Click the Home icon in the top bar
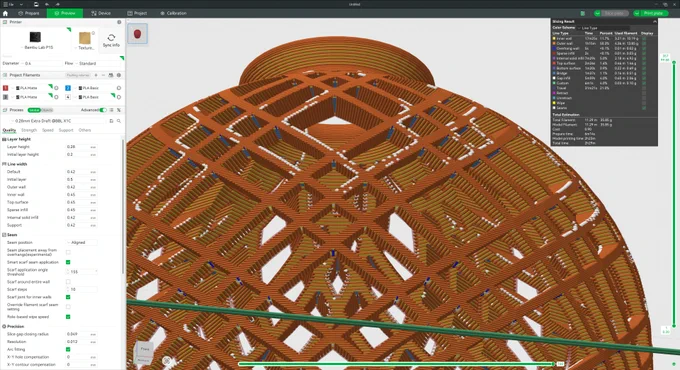Viewport: 680px width, 370px height. click(5, 13)
